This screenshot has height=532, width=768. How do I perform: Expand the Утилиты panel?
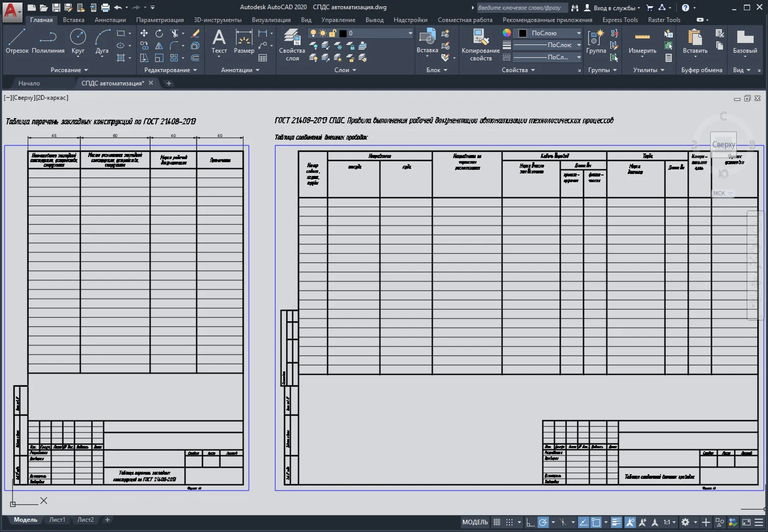click(x=649, y=70)
